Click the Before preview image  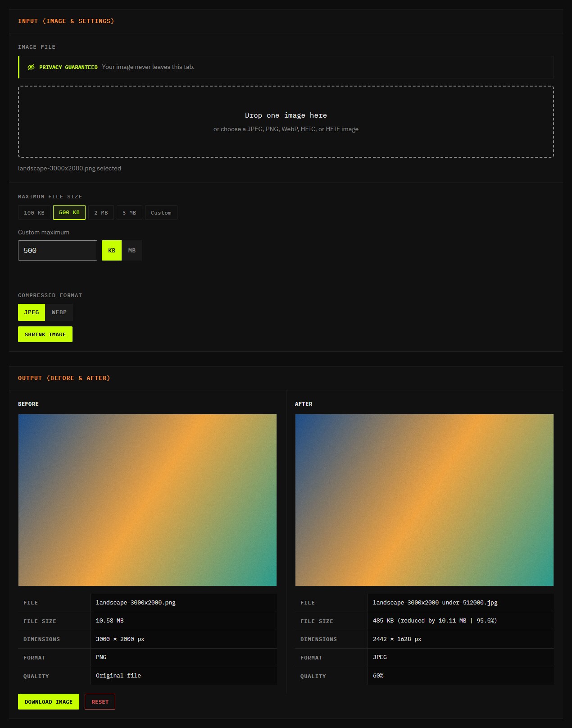click(x=147, y=500)
